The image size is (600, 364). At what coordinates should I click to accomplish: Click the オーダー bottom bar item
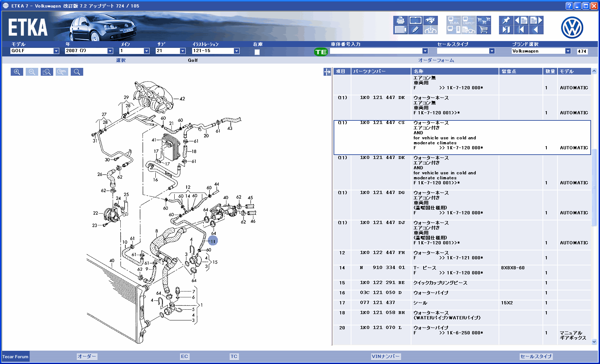click(87, 356)
